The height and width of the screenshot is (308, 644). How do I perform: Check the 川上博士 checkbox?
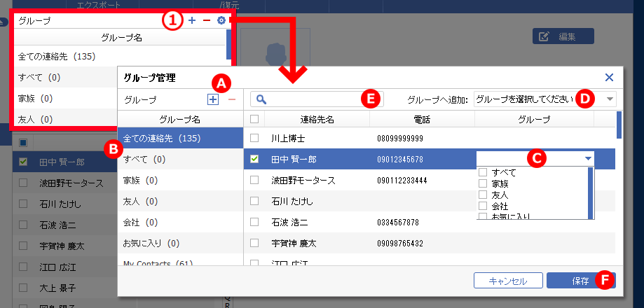click(x=254, y=138)
